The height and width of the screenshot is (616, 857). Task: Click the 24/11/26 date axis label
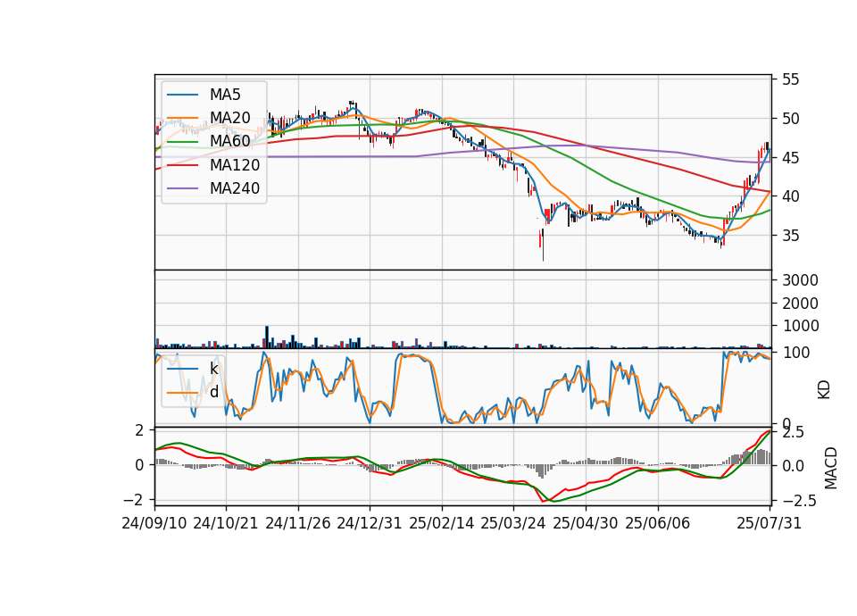point(298,523)
